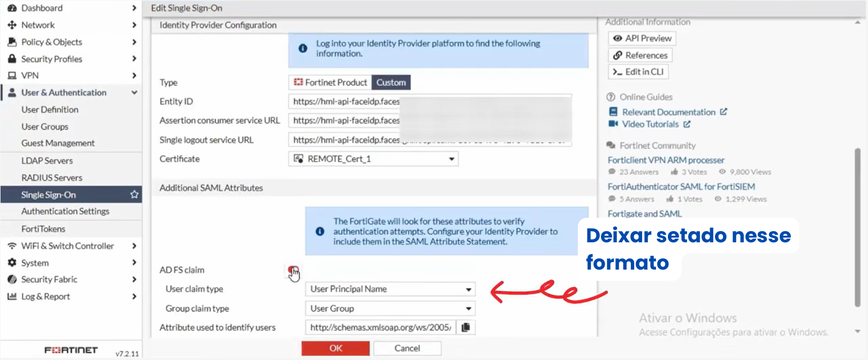This screenshot has width=868, height=360.
Task: Open the User claim type dropdown
Action: point(390,289)
